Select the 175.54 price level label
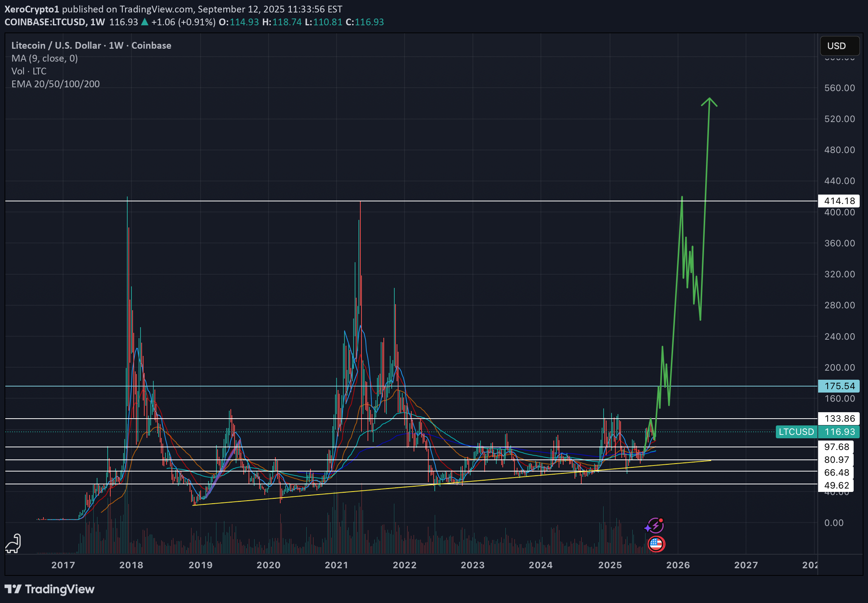Image resolution: width=868 pixels, height=603 pixels. (x=839, y=386)
